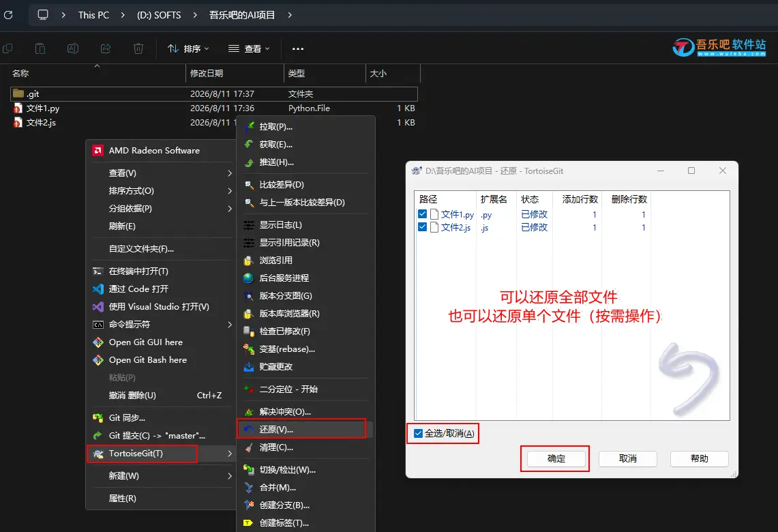Screen dimensions: 778x532
Task: Click the rename icon in the Explorer toolbar
Action: pos(73,48)
